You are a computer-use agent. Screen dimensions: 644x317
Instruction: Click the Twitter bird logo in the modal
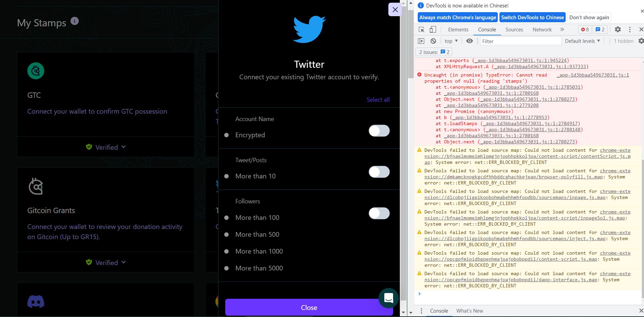(309, 29)
